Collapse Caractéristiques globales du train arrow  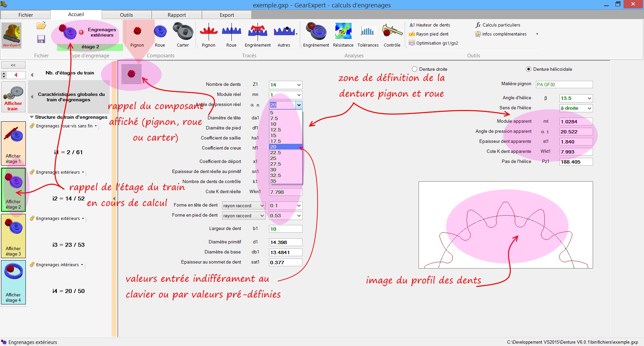[x=32, y=97]
